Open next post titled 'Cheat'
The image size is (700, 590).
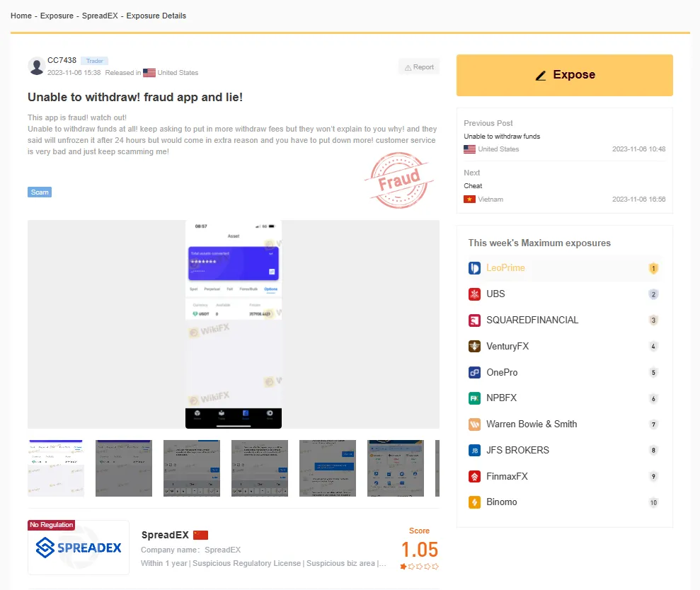pos(473,185)
